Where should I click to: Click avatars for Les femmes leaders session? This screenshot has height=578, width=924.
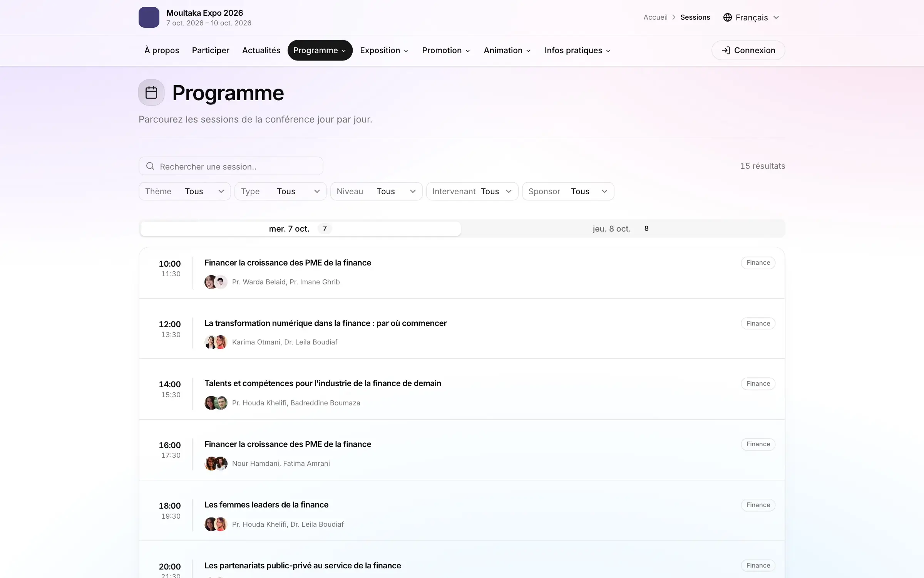[x=216, y=524]
